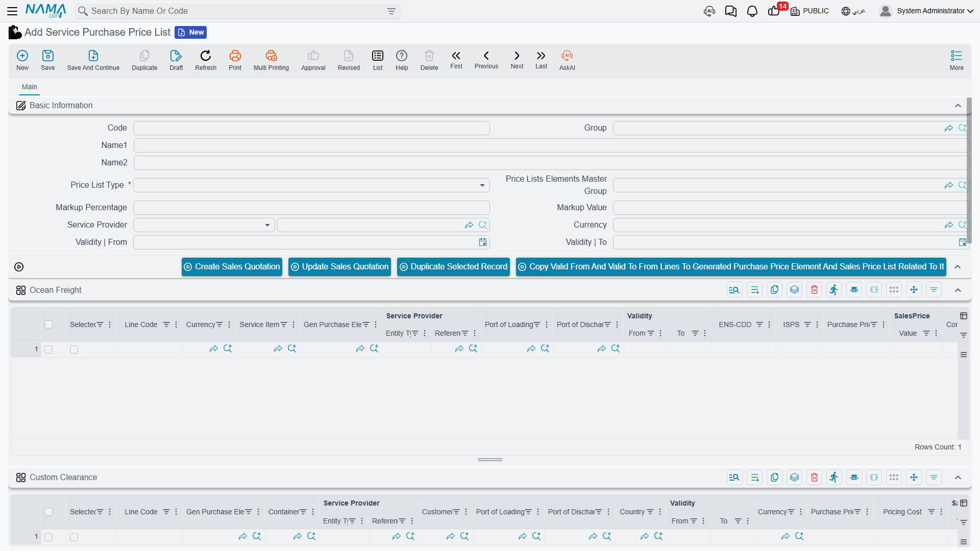The width and height of the screenshot is (980, 551).
Task: Click the Name1 input field
Action: click(551, 145)
